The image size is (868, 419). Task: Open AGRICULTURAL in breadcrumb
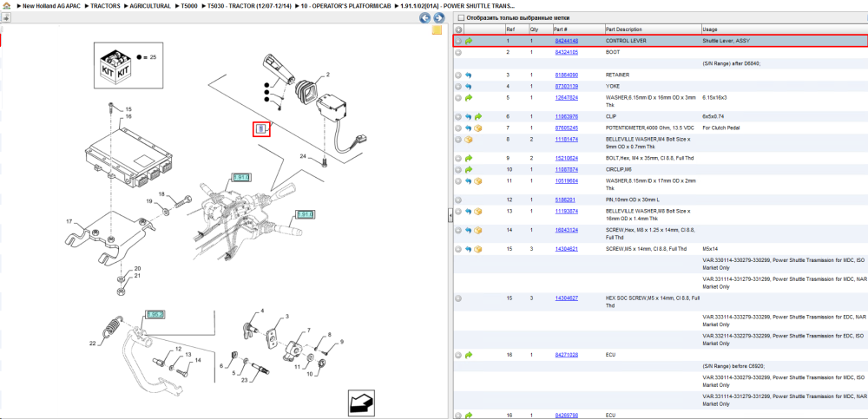coord(150,5)
